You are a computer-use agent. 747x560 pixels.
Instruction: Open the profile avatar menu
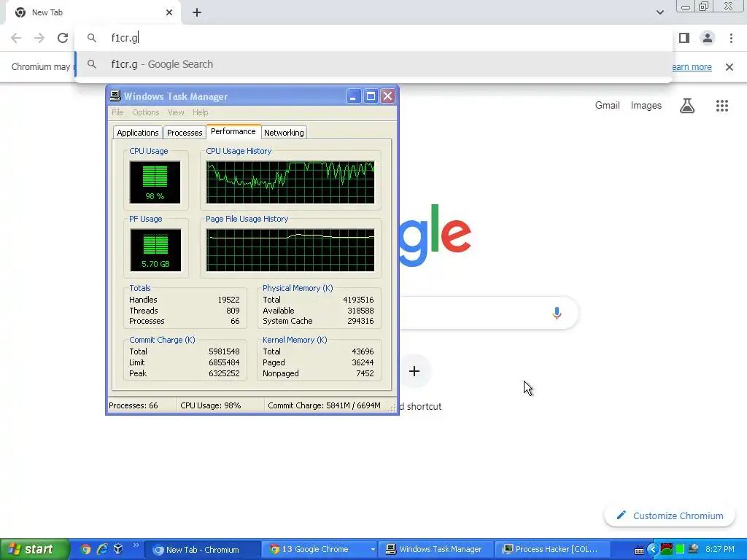[x=708, y=38]
